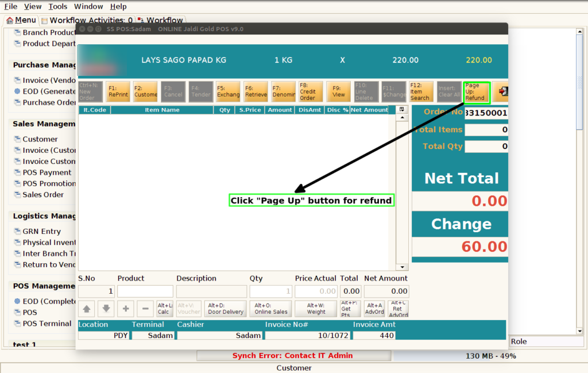Click F2 Customer button
The width and height of the screenshot is (588, 373).
(x=145, y=91)
